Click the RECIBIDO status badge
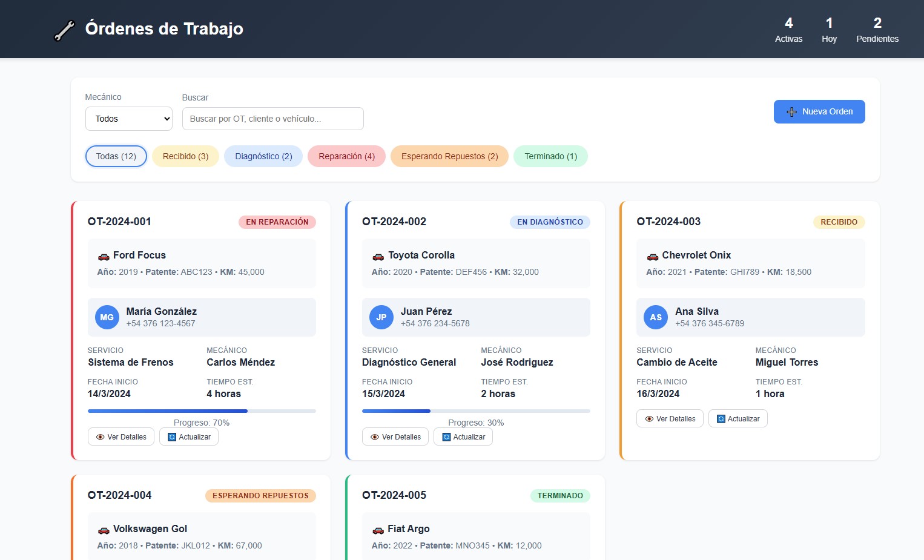Viewport: 924px width, 560px height. tap(839, 222)
